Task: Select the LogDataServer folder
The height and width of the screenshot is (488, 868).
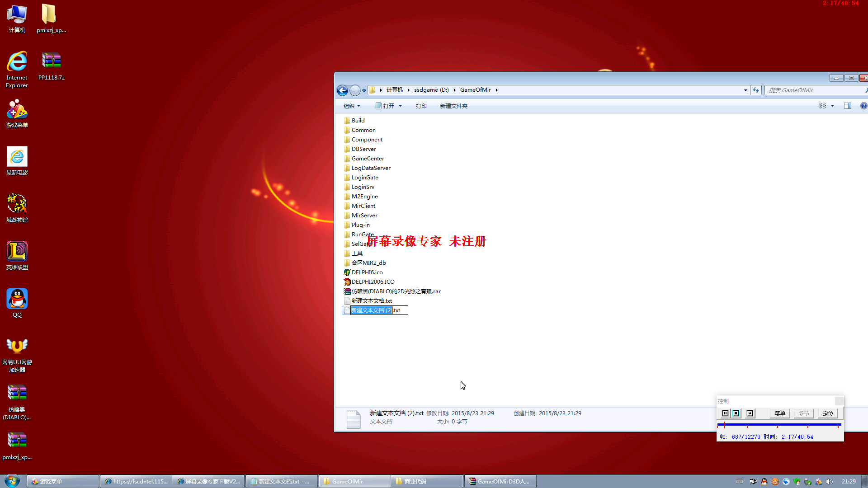Action: tap(367, 168)
